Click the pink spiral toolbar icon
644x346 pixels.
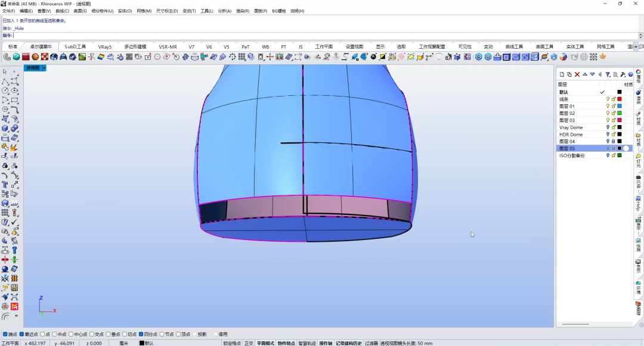click(402, 57)
